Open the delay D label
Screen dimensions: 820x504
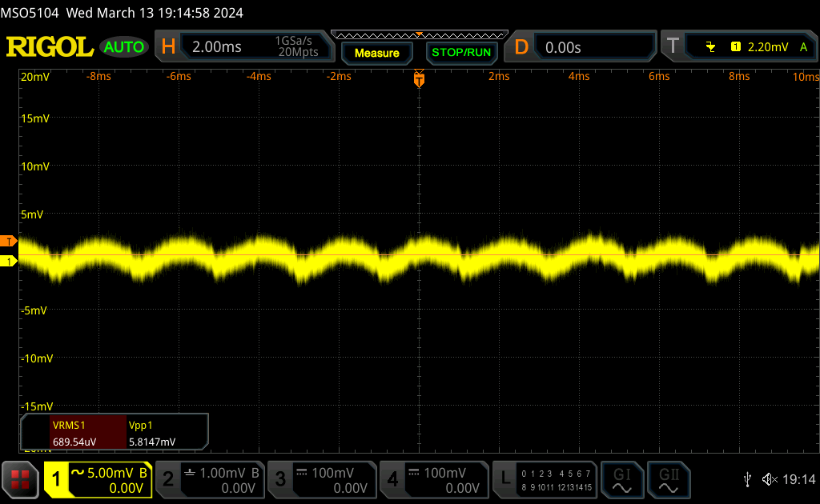point(521,47)
